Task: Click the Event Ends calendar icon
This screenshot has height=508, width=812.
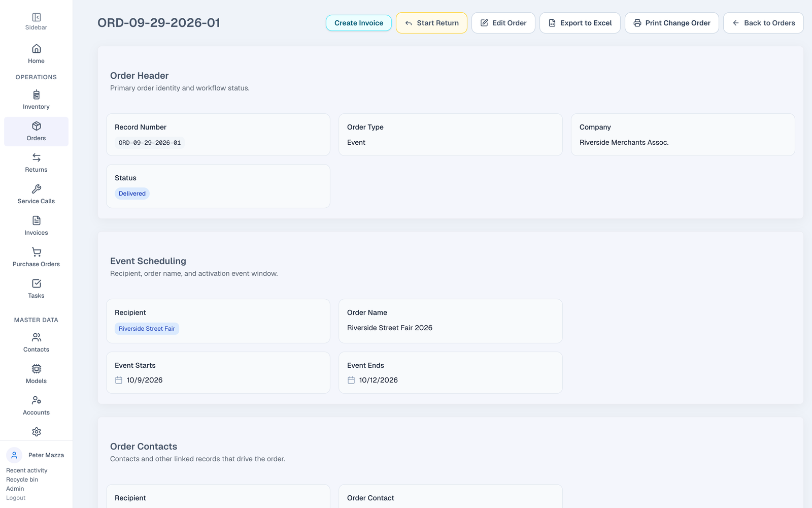Action: (351, 380)
